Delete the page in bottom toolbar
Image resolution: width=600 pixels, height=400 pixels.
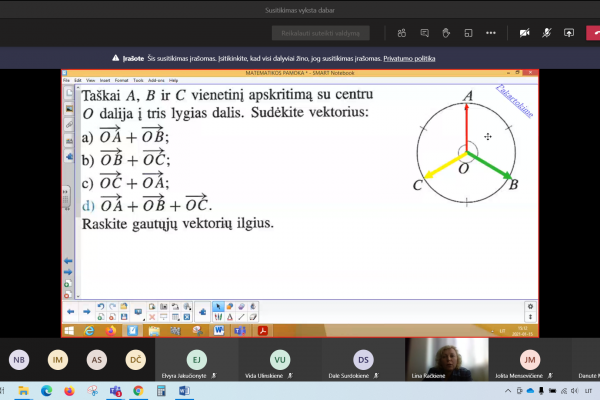coord(112,317)
